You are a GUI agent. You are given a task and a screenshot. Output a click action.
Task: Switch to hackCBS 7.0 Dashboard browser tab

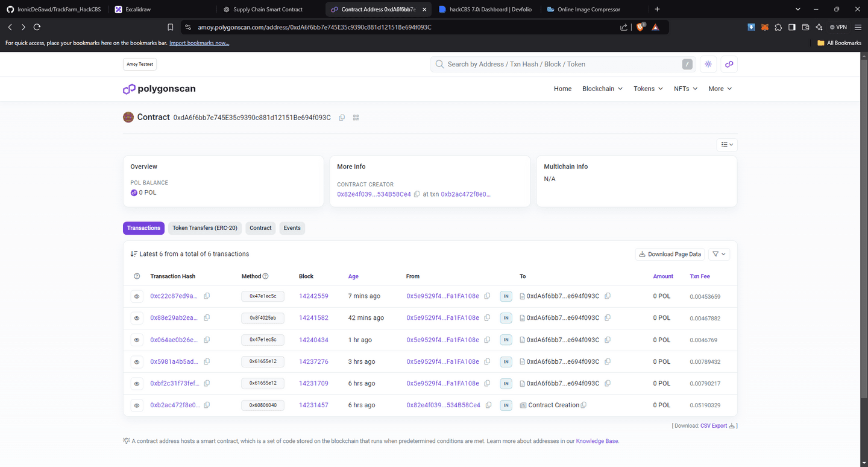pyautogui.click(x=486, y=9)
